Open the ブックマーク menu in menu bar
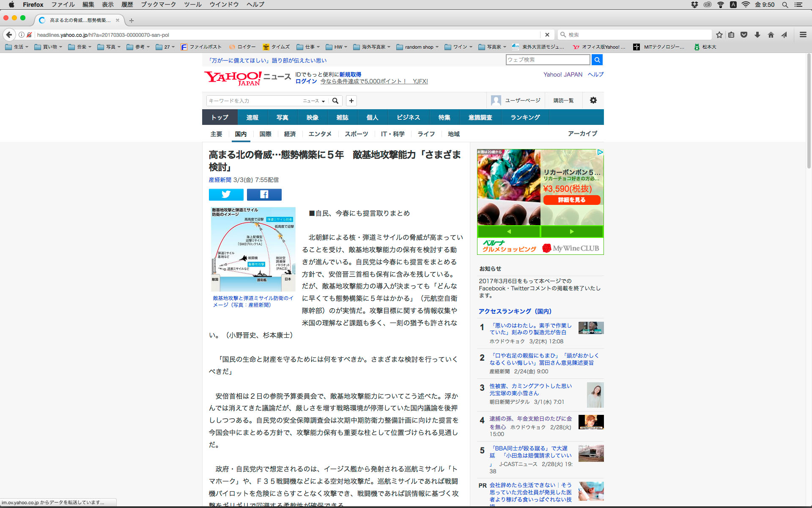 [158, 5]
